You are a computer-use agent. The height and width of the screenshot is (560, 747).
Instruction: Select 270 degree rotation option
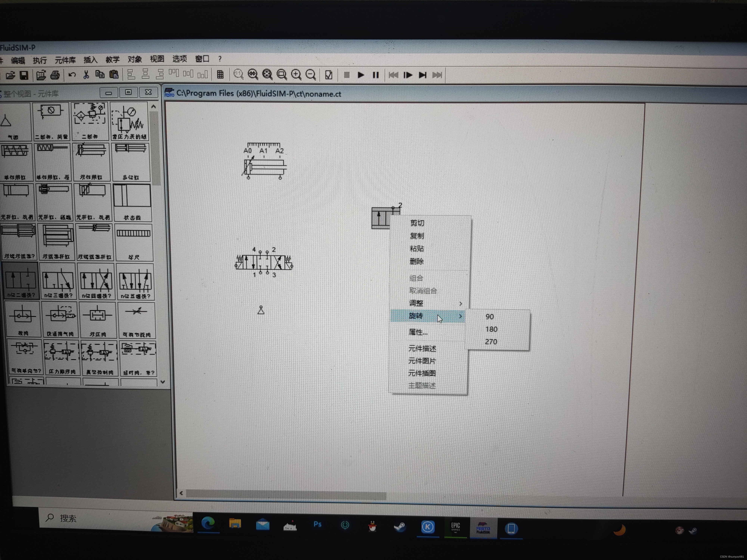(x=491, y=342)
